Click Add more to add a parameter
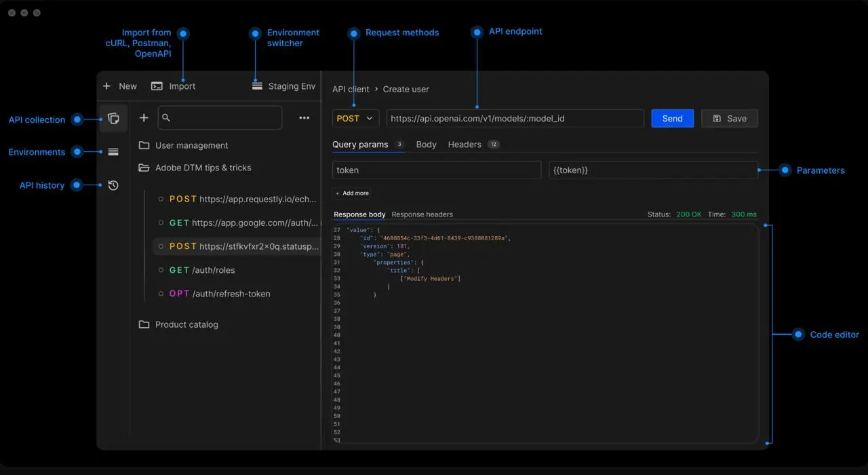Viewport: 868px width, 475px height. coord(351,193)
